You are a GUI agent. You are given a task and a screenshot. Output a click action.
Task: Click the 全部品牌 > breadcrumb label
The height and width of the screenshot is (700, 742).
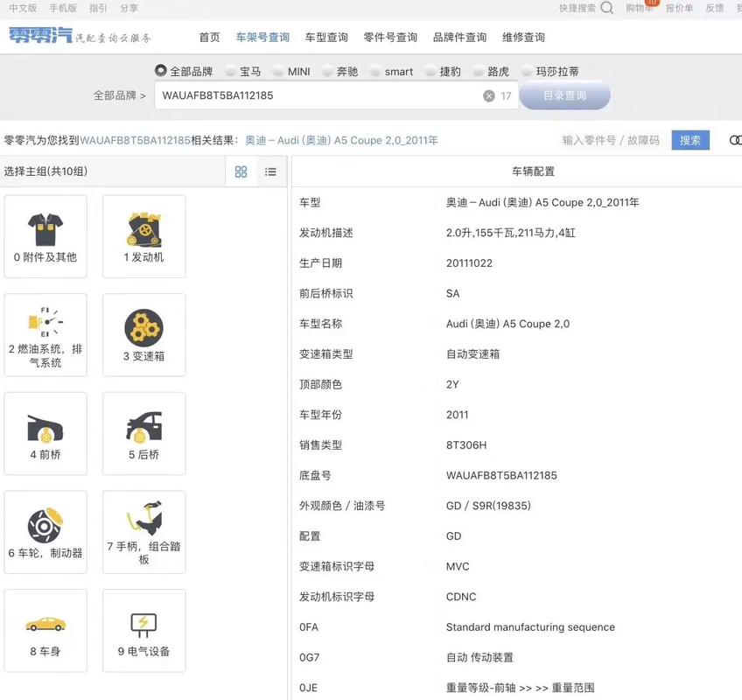tap(119, 95)
